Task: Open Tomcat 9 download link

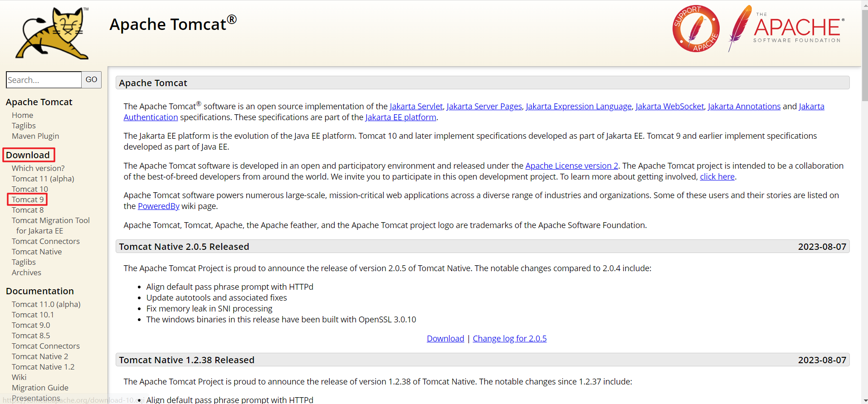Action: coord(28,200)
